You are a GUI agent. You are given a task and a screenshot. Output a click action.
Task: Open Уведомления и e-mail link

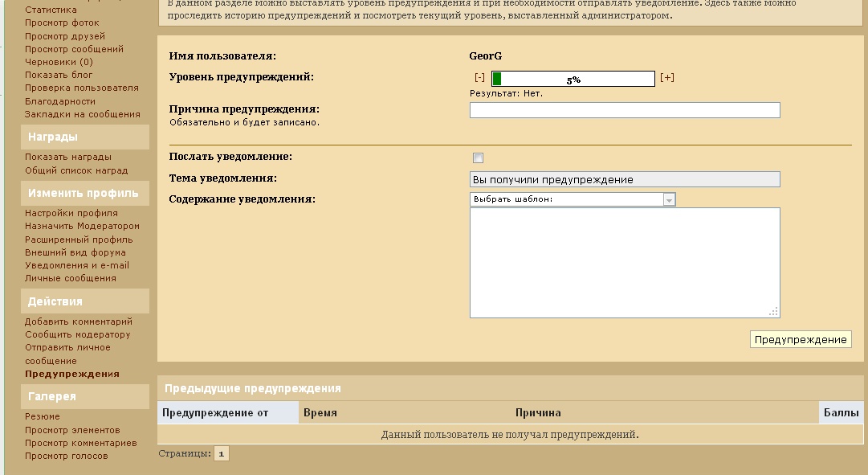click(x=77, y=265)
